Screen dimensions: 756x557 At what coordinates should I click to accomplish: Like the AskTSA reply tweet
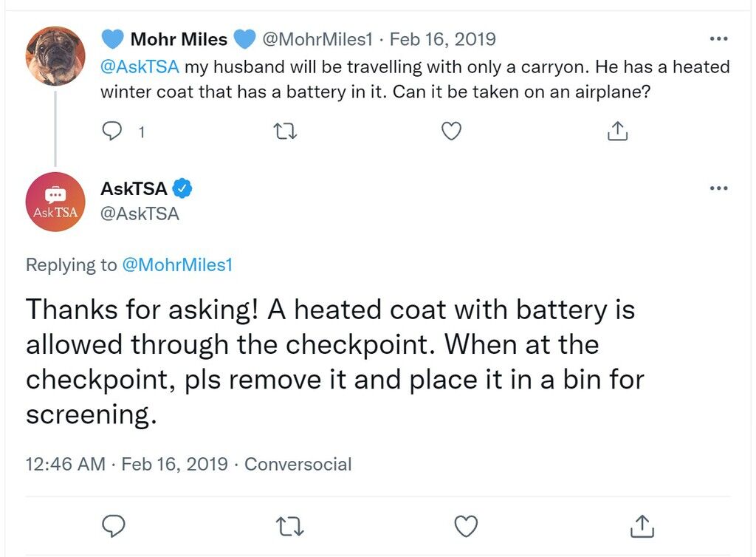pos(467,526)
